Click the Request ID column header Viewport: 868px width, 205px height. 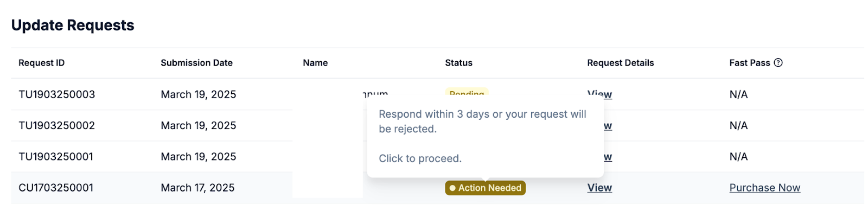(x=42, y=63)
